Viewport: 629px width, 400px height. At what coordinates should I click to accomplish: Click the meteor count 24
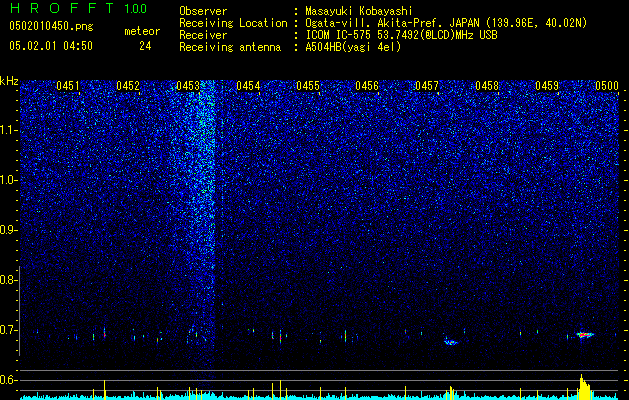coord(145,46)
